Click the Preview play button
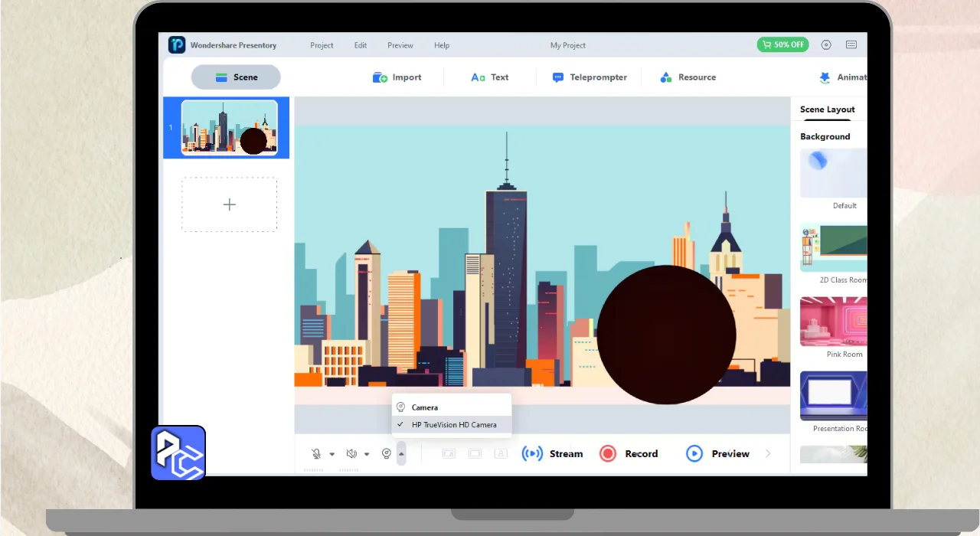980x536 pixels. [x=717, y=454]
